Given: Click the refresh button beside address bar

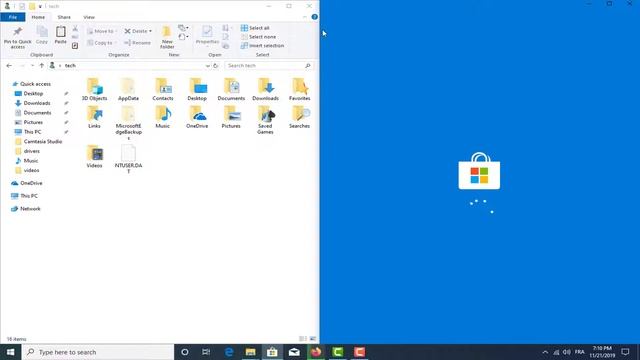Looking at the screenshot, I should pyautogui.click(x=216, y=65).
